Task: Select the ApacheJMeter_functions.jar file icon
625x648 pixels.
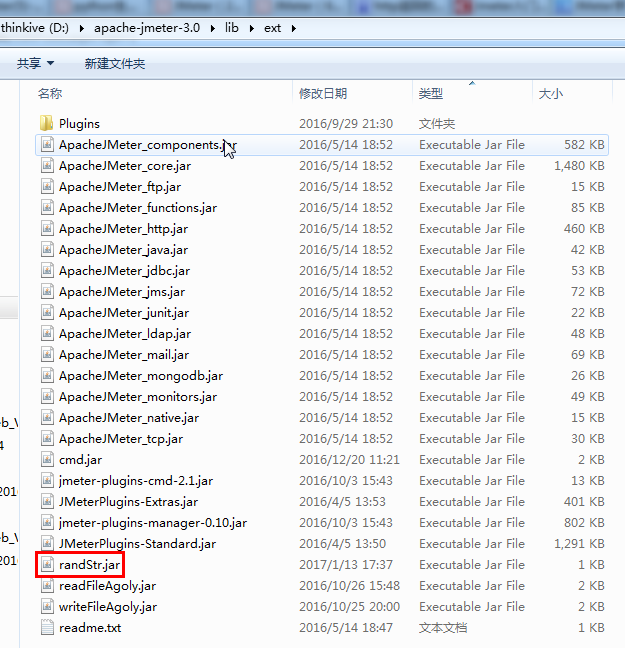Action: point(48,207)
